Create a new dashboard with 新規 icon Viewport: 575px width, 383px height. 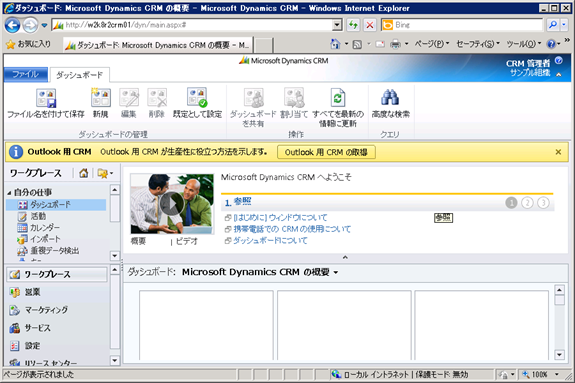click(x=100, y=98)
